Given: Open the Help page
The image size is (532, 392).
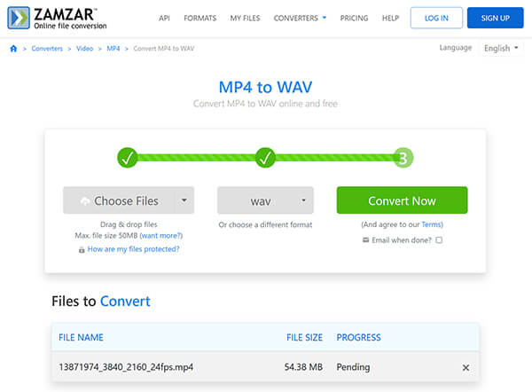Looking at the screenshot, I should click(x=390, y=18).
